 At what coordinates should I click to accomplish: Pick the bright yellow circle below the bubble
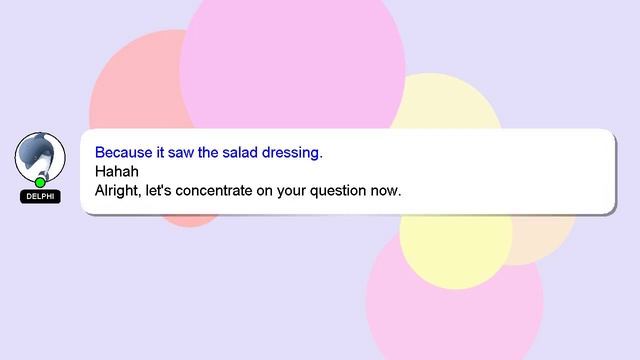point(456,251)
